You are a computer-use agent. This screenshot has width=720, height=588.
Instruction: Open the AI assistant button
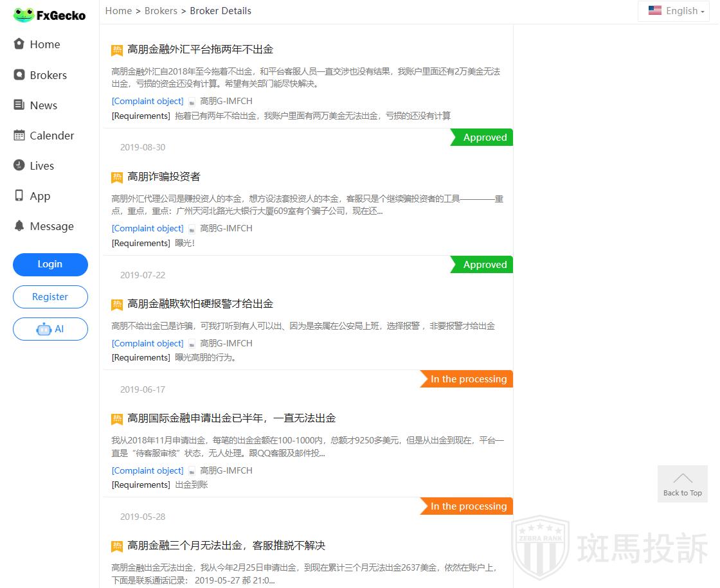tap(50, 329)
